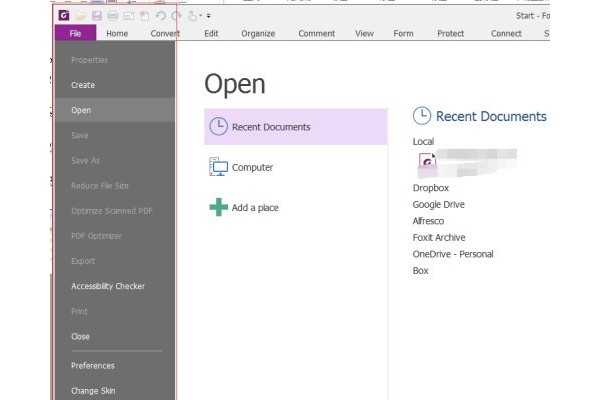
Task: Click the Foxit app logo icon
Action: [x=64, y=15]
